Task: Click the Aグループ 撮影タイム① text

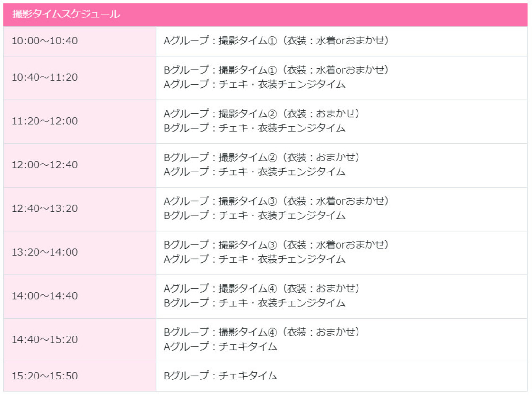Action: coord(276,41)
